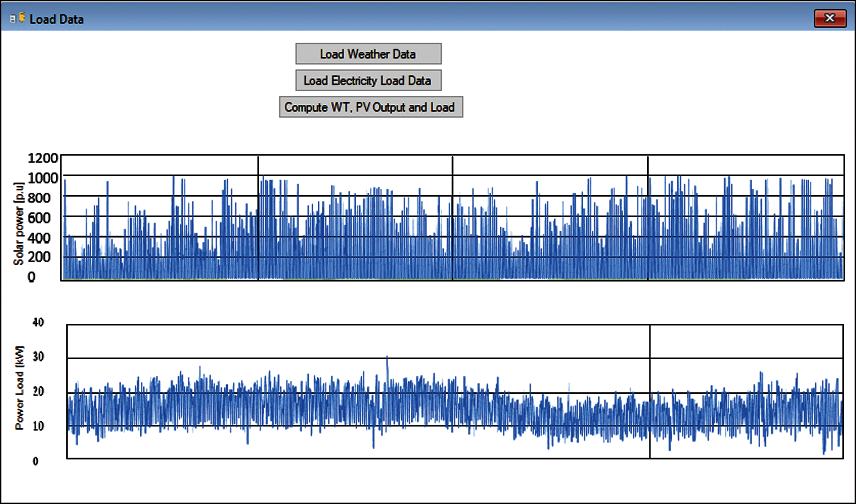Click the 30 tick on Power Load chart
Viewport: 856px width, 504px height.
[x=38, y=357]
